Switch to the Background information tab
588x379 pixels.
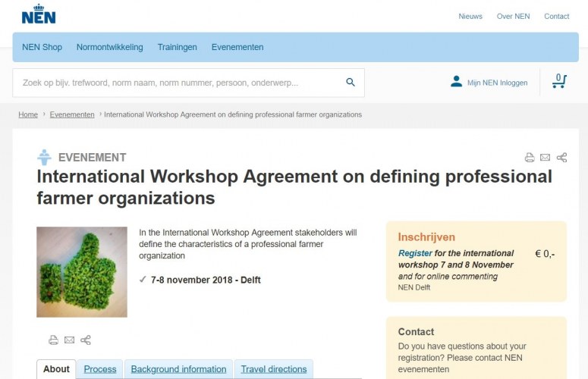tap(178, 369)
